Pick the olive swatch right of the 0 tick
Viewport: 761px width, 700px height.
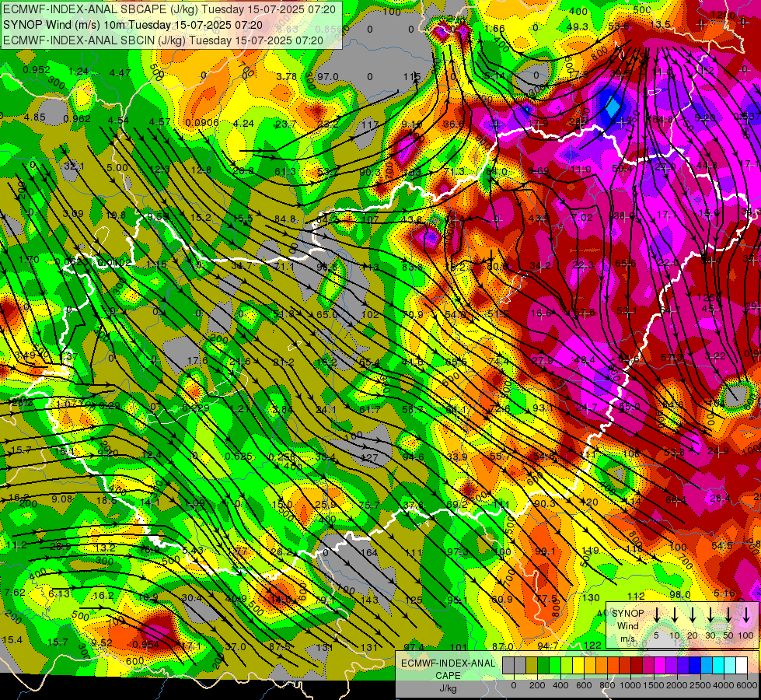[532, 666]
